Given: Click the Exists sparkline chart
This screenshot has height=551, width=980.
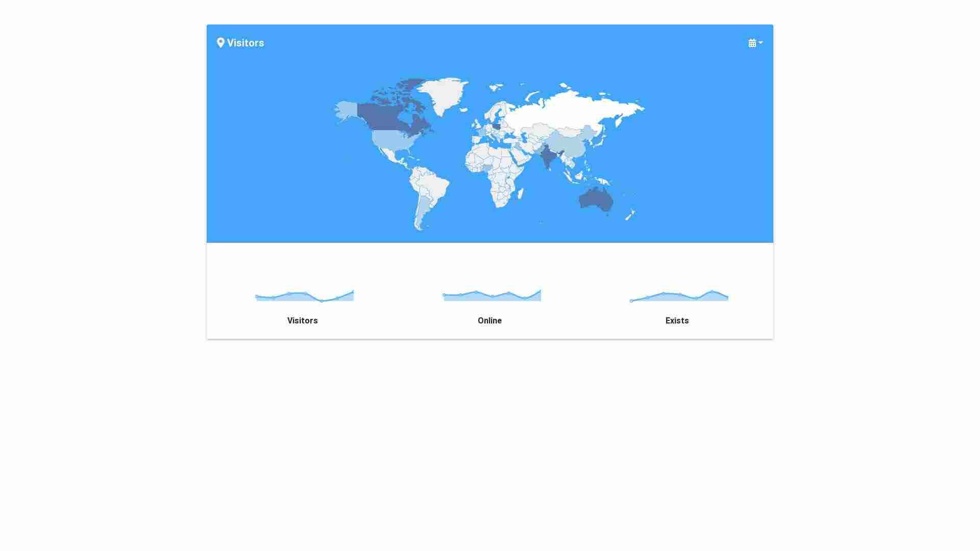Looking at the screenshot, I should (x=679, y=296).
